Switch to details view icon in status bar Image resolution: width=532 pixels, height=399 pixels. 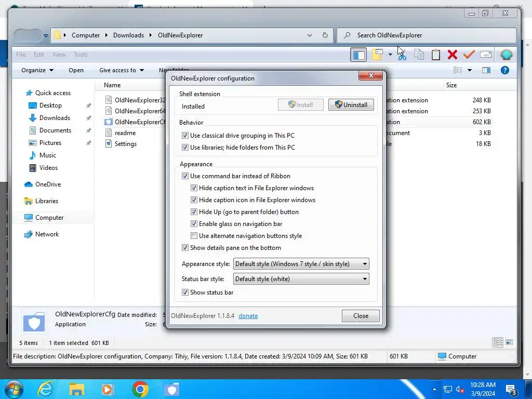tap(498, 343)
